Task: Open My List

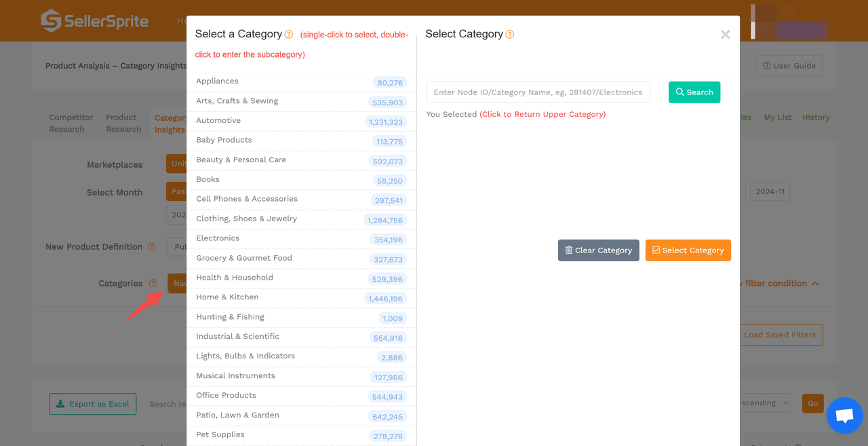Action: (777, 117)
